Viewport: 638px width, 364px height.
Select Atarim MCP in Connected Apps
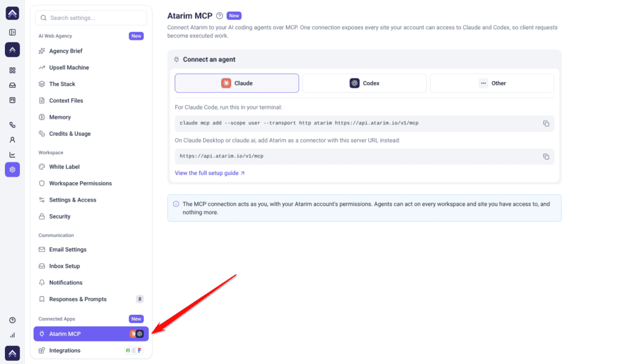coord(91,334)
